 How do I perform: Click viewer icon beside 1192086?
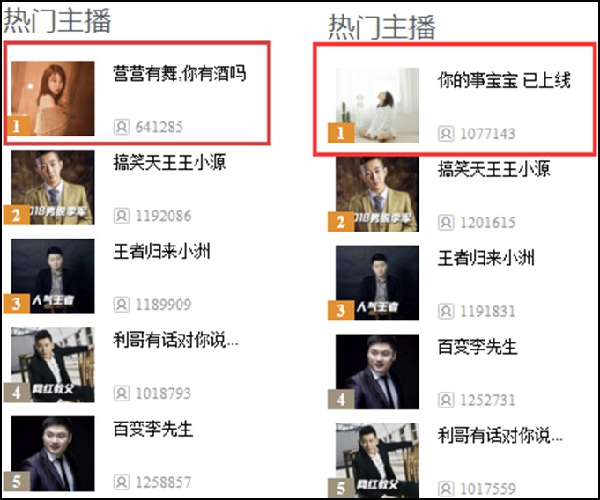point(121,216)
